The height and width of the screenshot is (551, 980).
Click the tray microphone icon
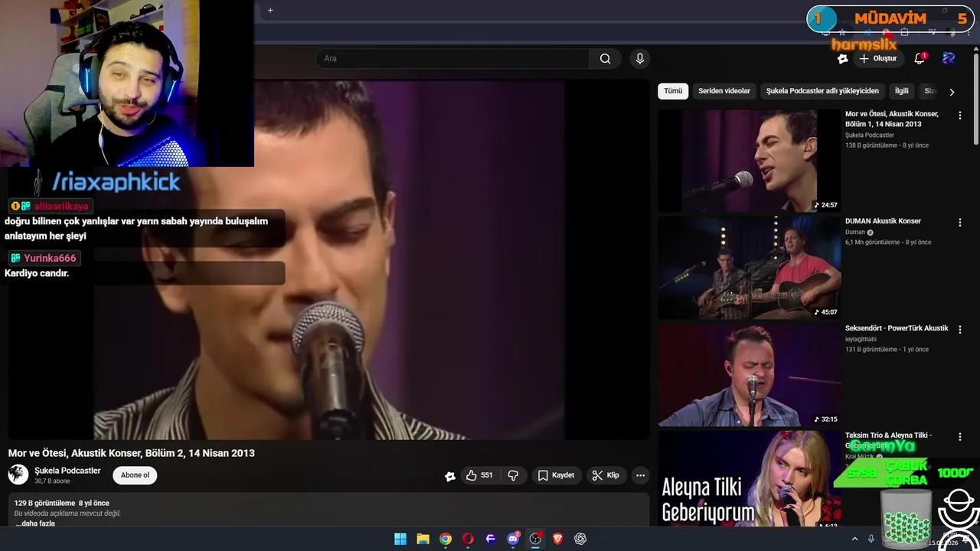pyautogui.click(x=871, y=539)
